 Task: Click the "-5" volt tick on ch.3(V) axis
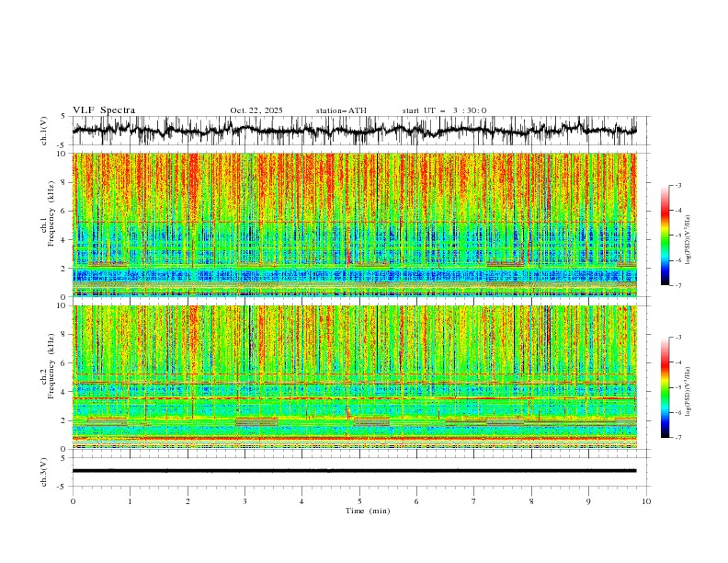62,487
